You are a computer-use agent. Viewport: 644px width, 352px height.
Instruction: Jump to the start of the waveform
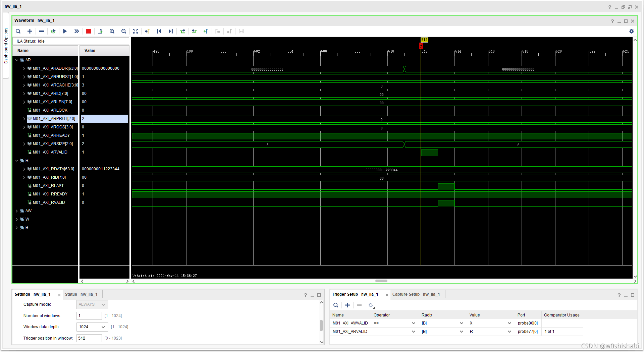click(159, 31)
